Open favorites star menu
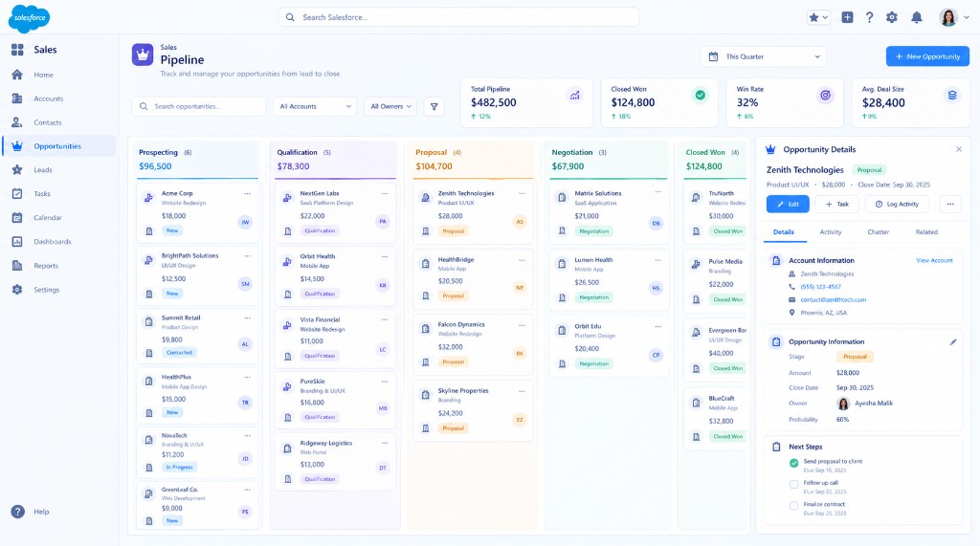Image resolution: width=980 pixels, height=546 pixels. (818, 17)
